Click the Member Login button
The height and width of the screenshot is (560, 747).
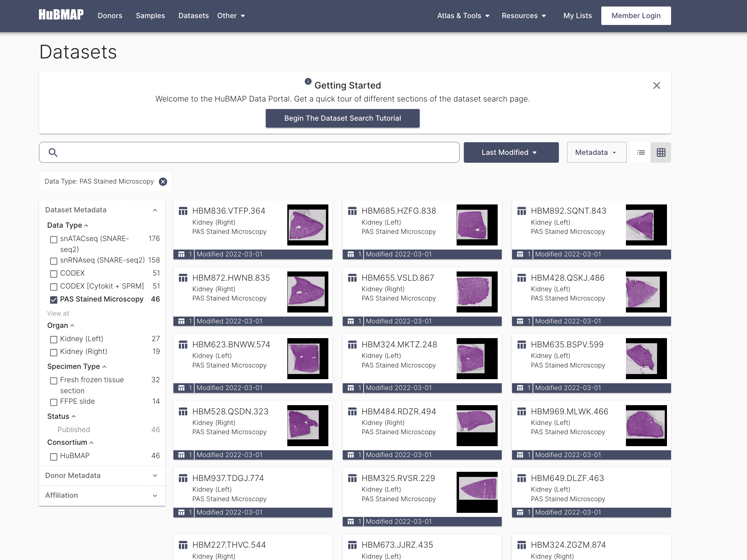636,16
